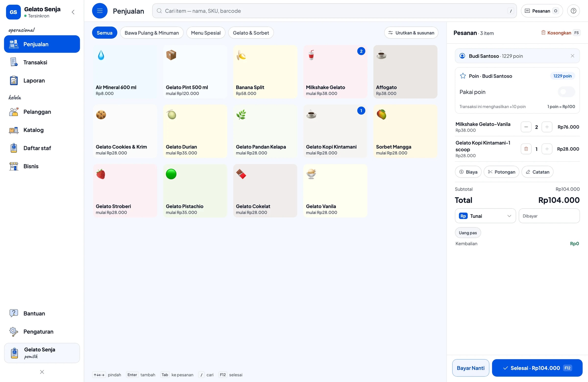
Task: Add Sorbet Mangga product card
Action: pos(405,131)
